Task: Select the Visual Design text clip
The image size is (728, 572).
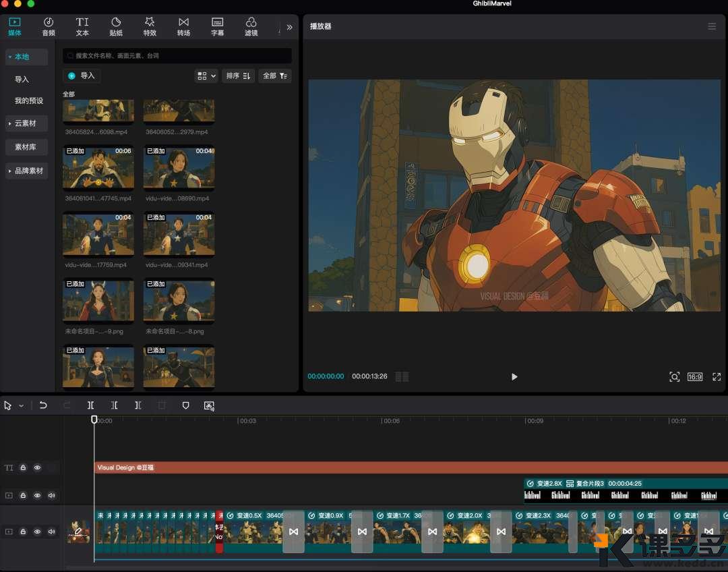Action: coord(411,467)
